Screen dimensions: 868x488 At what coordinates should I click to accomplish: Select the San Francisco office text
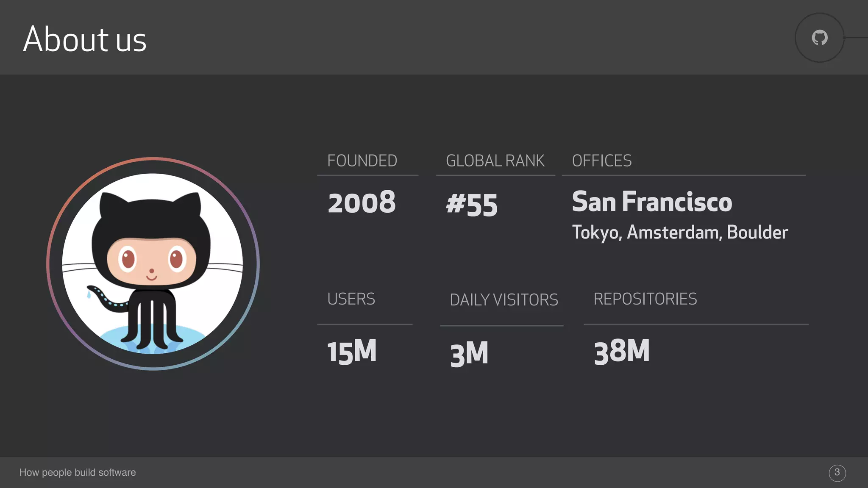[x=652, y=202]
